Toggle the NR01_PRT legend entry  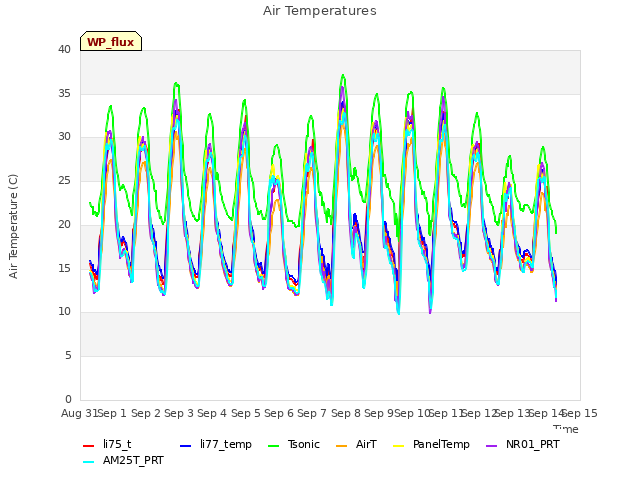tap(523, 444)
